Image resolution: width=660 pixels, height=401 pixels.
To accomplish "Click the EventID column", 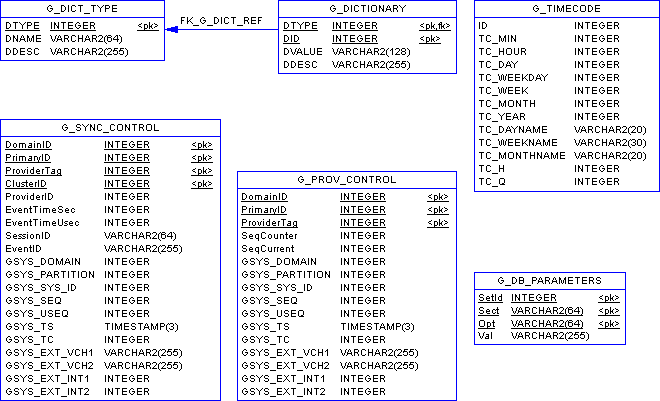I will point(23,249).
